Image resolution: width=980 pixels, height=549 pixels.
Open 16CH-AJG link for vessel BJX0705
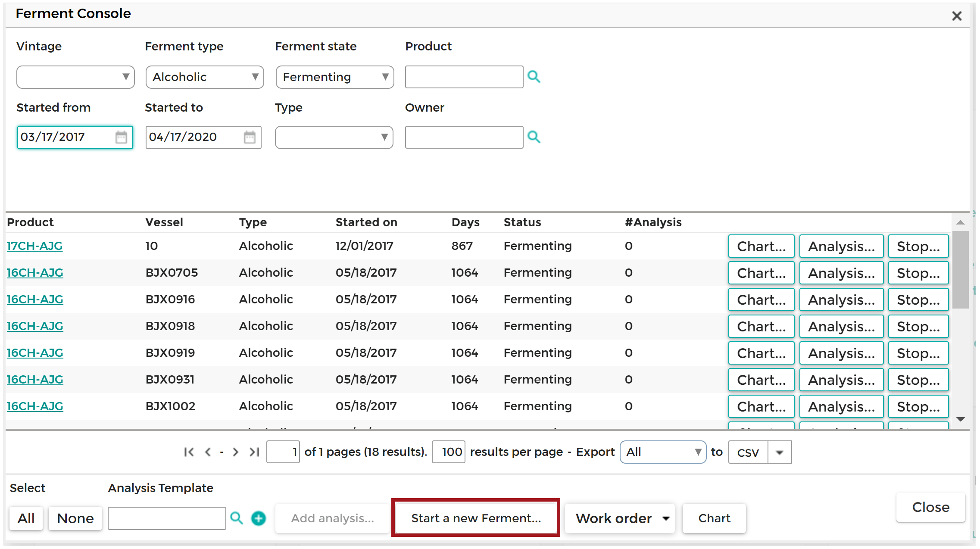click(35, 272)
